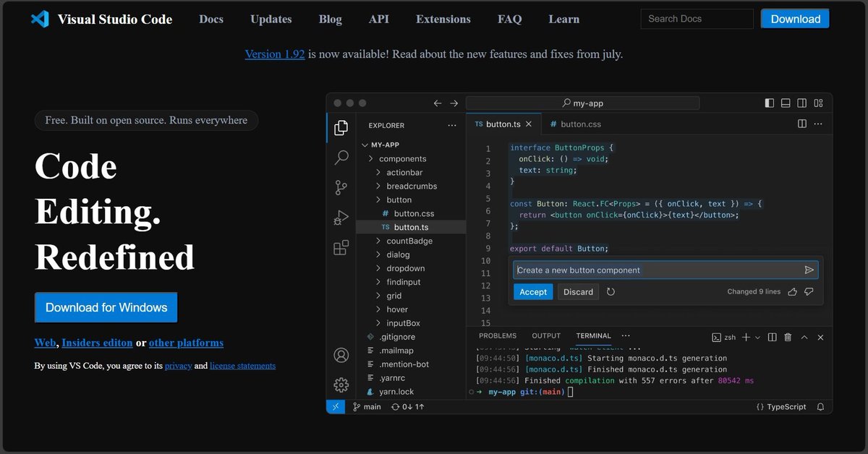Close the terminal panel
Screen dimensions: 868x454
pyautogui.click(x=821, y=337)
